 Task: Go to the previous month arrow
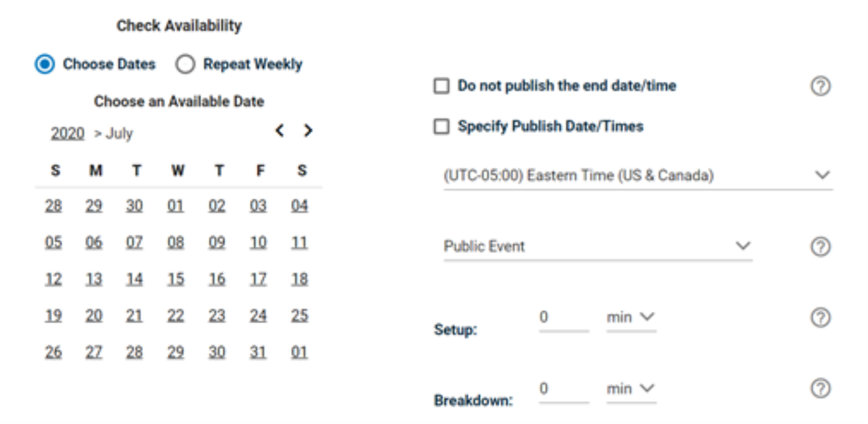(280, 130)
